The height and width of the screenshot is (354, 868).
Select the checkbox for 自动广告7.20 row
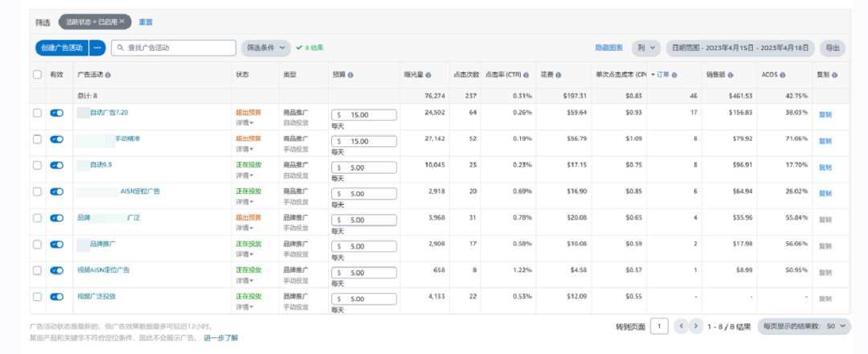[37, 113]
